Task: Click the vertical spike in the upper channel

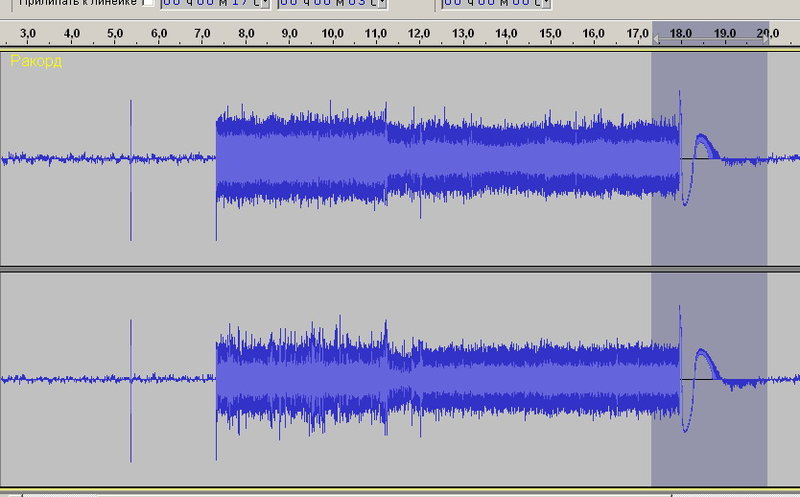Action: point(131,170)
